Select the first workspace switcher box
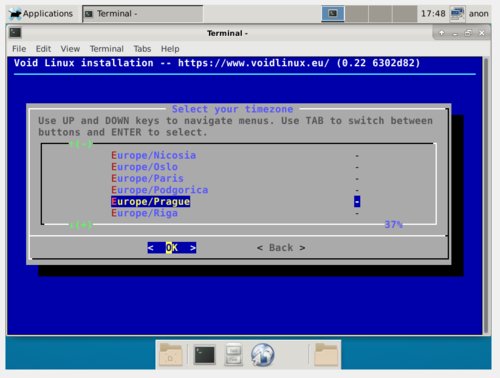The width and height of the screenshot is (500, 378). point(333,14)
